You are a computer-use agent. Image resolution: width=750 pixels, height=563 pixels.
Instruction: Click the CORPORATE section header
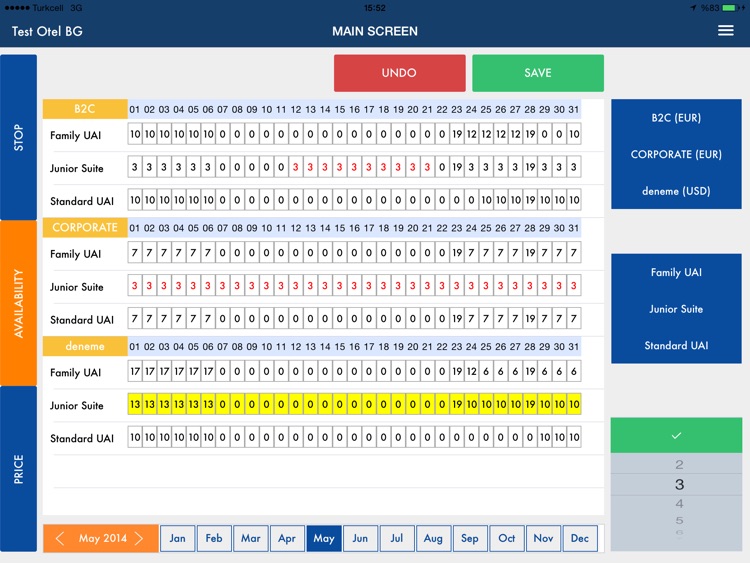(85, 228)
